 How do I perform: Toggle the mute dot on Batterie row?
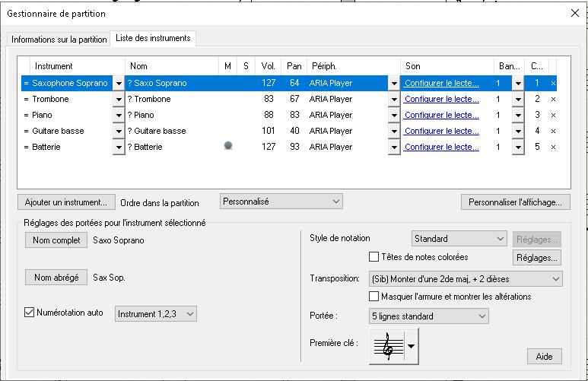(x=227, y=147)
